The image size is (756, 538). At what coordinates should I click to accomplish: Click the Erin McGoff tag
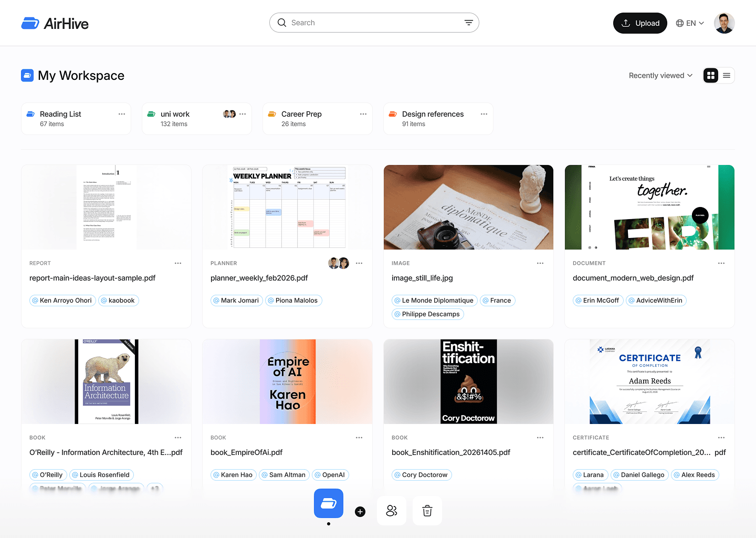(x=598, y=301)
